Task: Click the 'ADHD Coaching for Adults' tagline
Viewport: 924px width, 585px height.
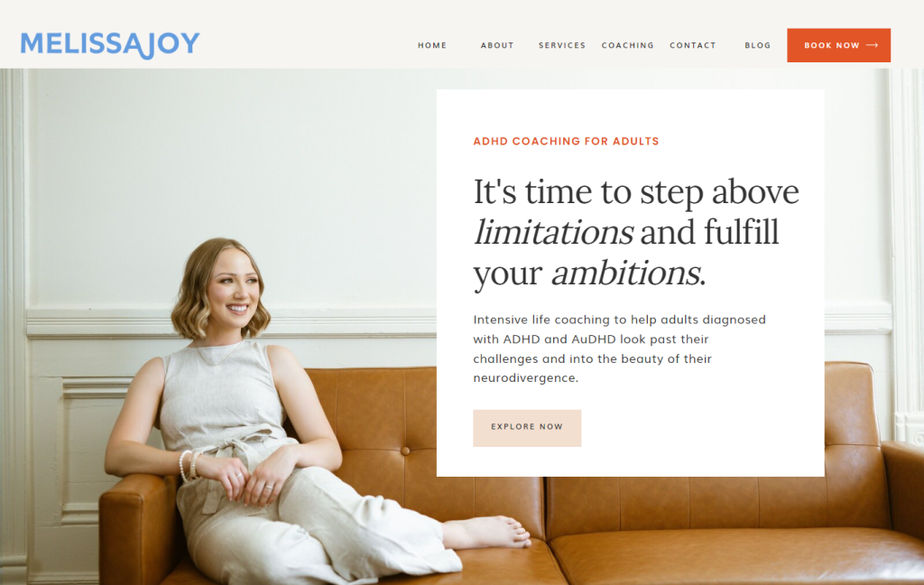Action: click(x=566, y=142)
